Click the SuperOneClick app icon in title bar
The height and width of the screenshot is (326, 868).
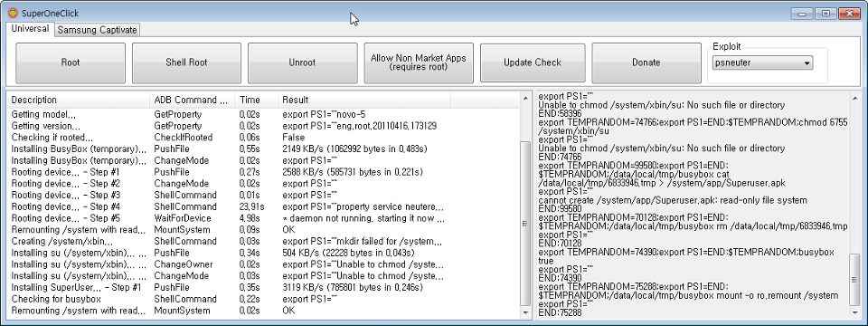click(x=14, y=13)
